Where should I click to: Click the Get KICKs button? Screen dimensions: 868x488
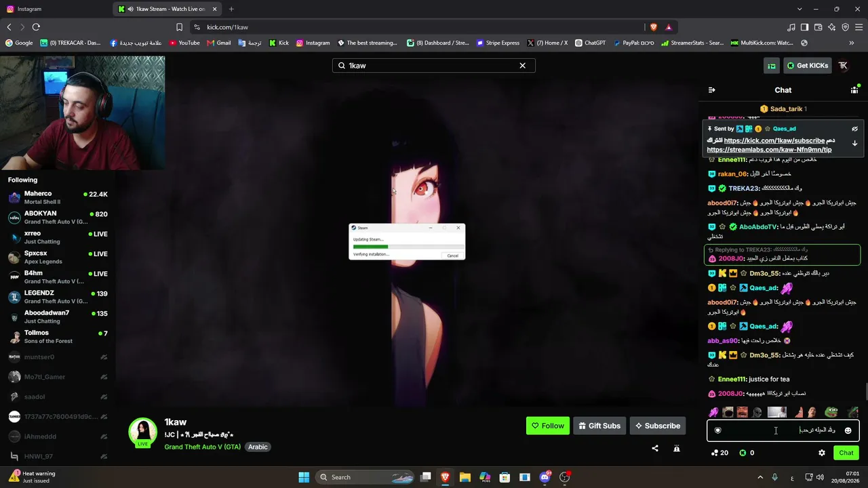tap(807, 66)
